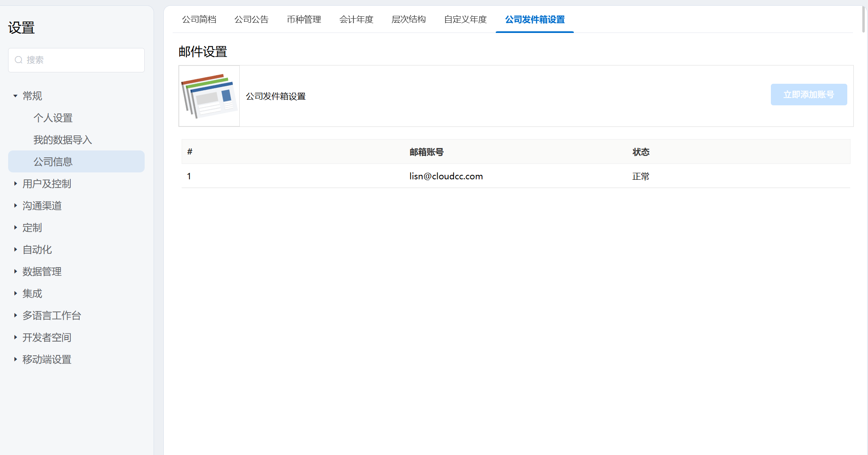This screenshot has width=868, height=455.
Task: Switch to the 公司简档 tab
Action: click(199, 20)
